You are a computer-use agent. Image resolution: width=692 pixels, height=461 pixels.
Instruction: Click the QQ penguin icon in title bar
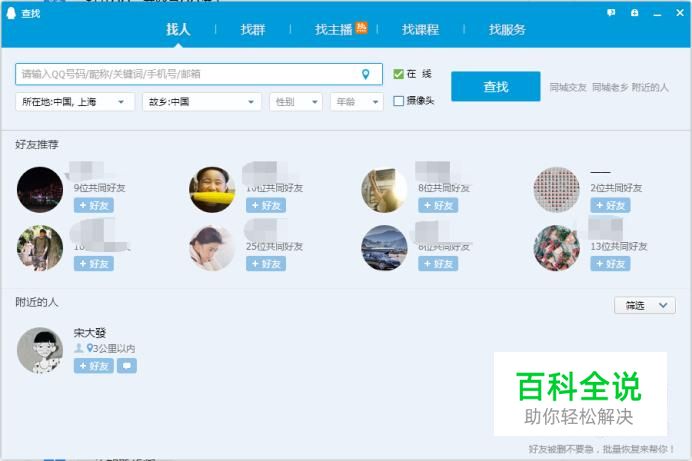click(x=11, y=13)
